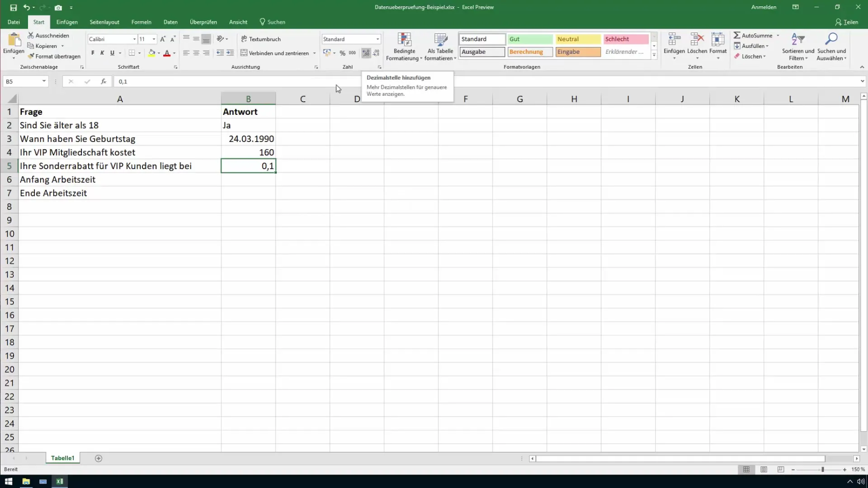868x488 pixels.
Task: Add a decimal place (Dezimalstelle hinzufügen)
Action: (366, 53)
